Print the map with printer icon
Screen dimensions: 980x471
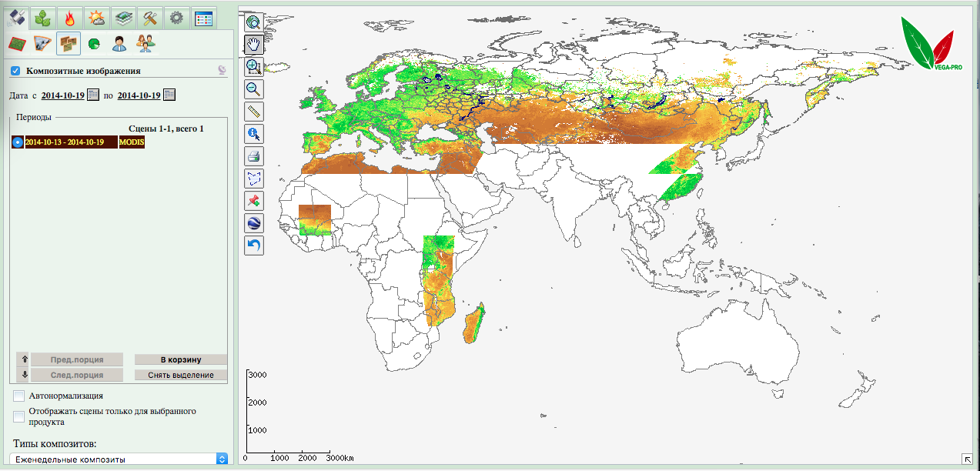point(254,156)
